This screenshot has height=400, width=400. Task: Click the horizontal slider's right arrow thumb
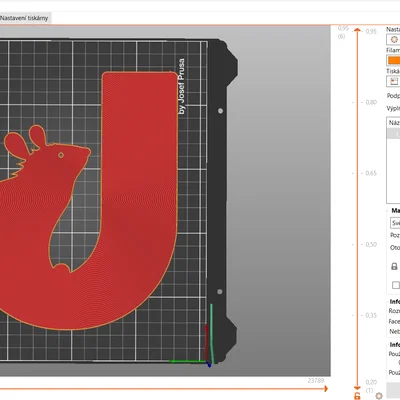point(326,389)
